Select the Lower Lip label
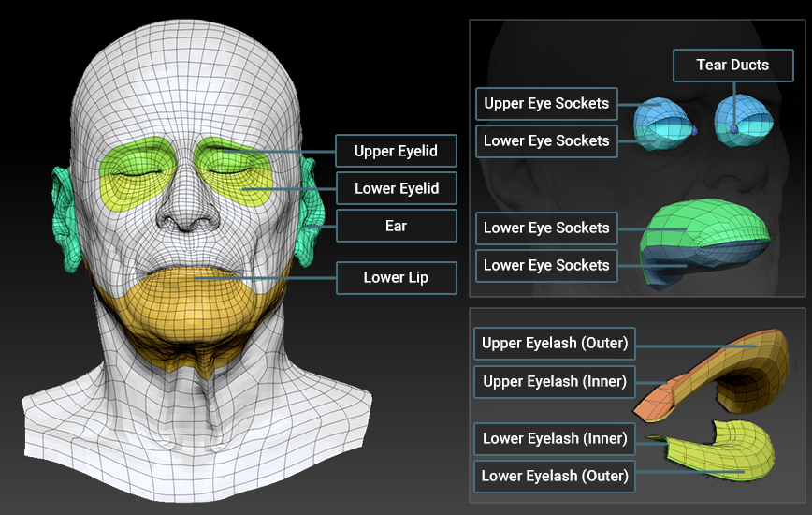This screenshot has width=812, height=515. click(x=396, y=277)
